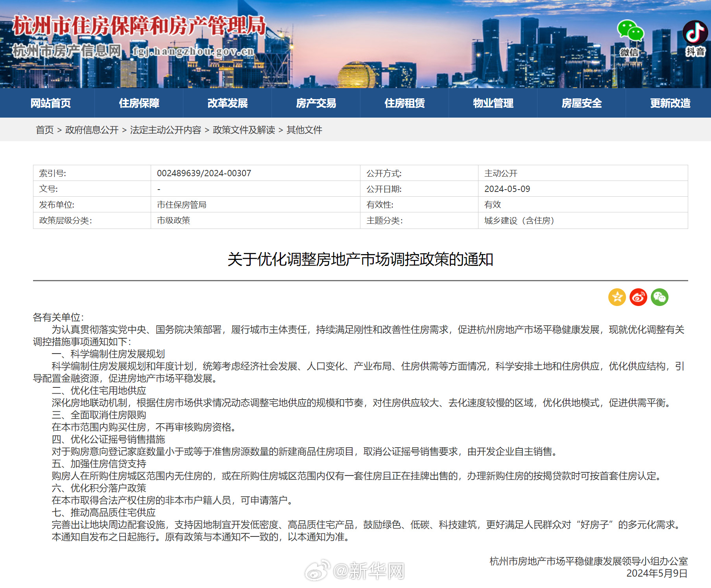711x588 pixels.
Task: Go to 其他文件 in the breadcrumb
Action: 304,130
